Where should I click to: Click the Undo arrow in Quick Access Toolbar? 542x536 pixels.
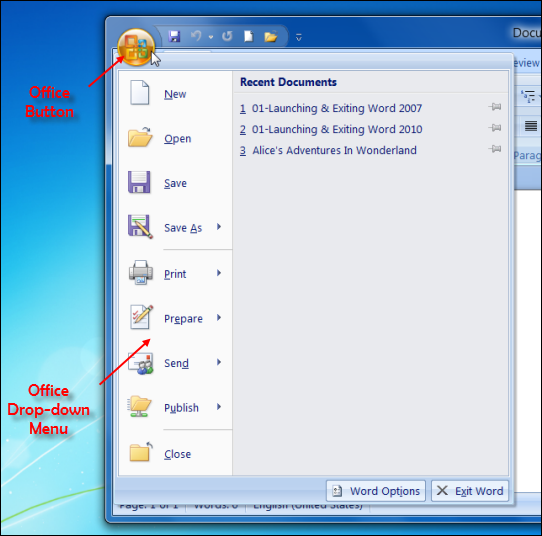coord(196,36)
